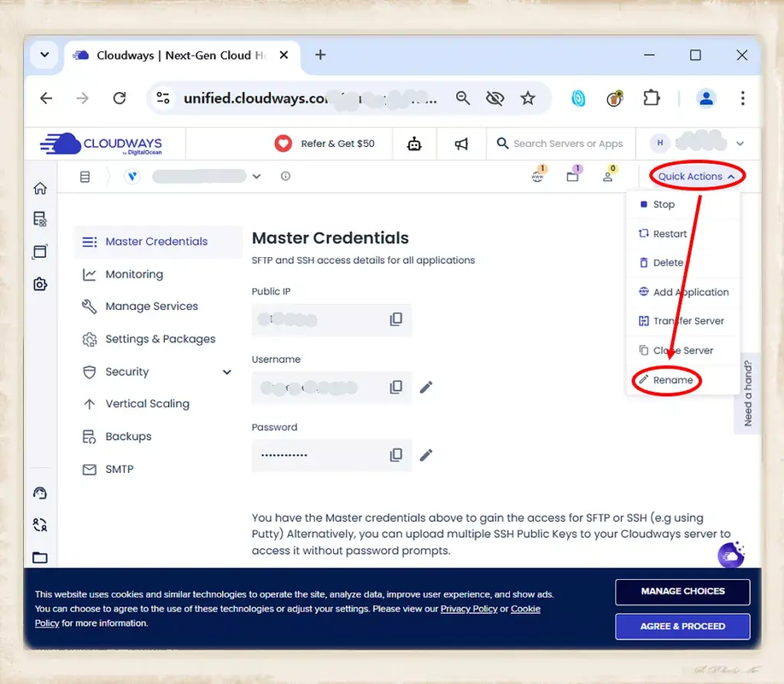Open Vertical Scaling in the sidebar

pyautogui.click(x=147, y=404)
